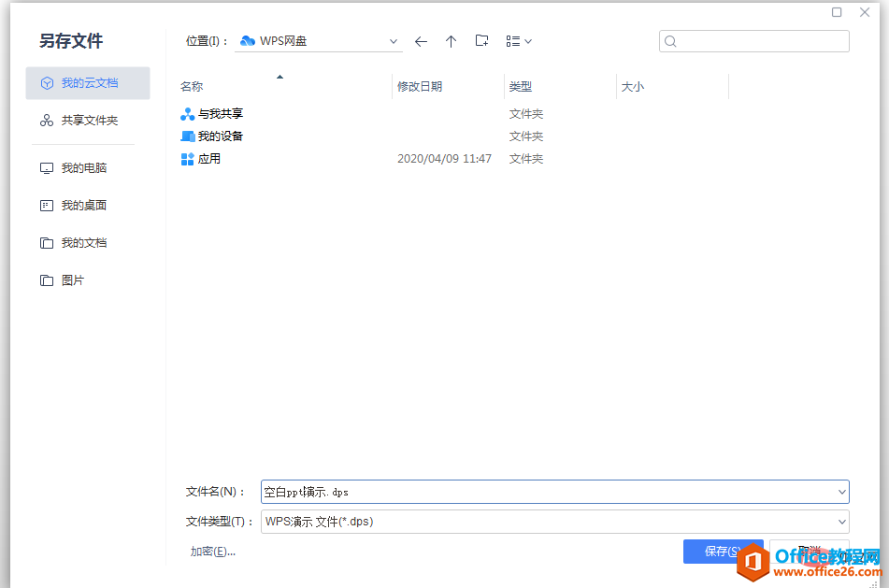Click the 我的文档 folder icon
The image size is (889, 588).
47,243
